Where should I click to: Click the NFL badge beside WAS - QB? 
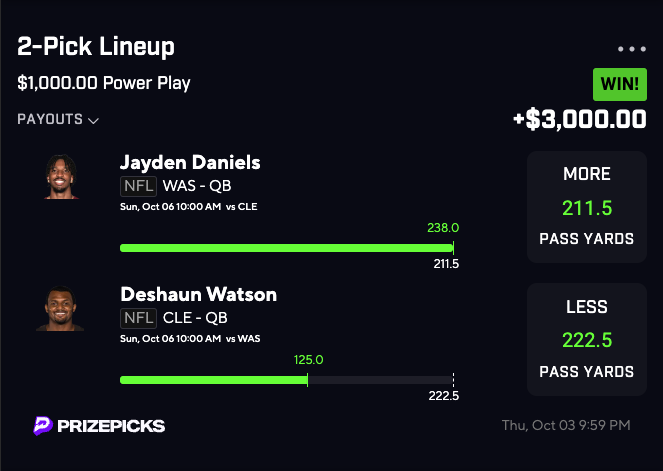(138, 185)
